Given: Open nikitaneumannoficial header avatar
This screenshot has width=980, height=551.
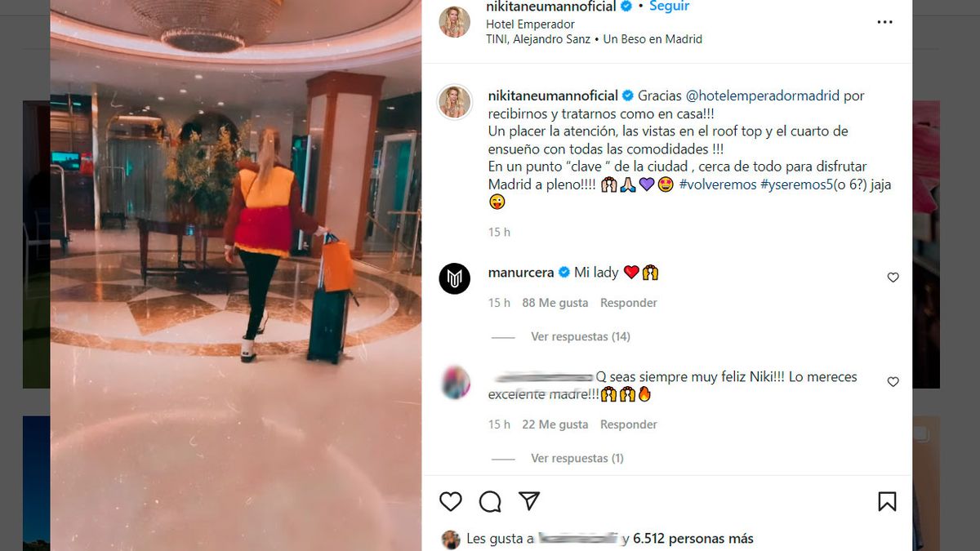Looking at the screenshot, I should (455, 22).
